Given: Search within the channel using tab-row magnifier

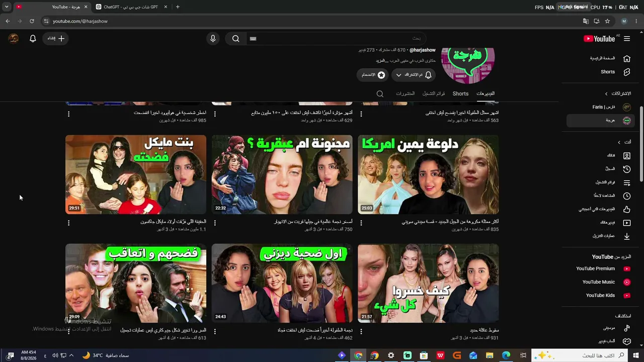Looking at the screenshot, I should 380,94.
